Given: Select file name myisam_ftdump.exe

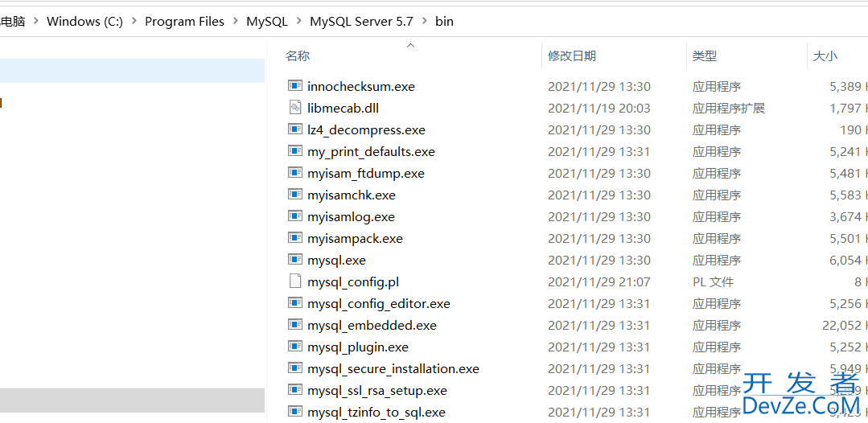Looking at the screenshot, I should [x=366, y=173].
